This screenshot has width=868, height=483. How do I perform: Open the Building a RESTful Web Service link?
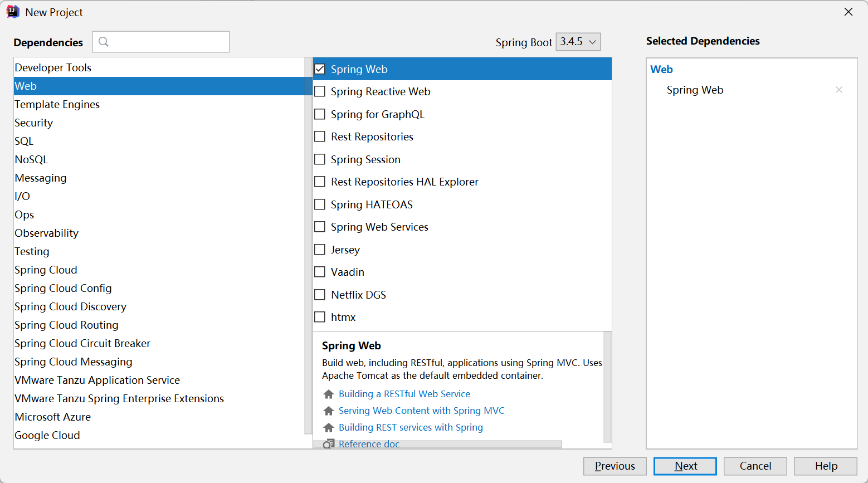[404, 394]
